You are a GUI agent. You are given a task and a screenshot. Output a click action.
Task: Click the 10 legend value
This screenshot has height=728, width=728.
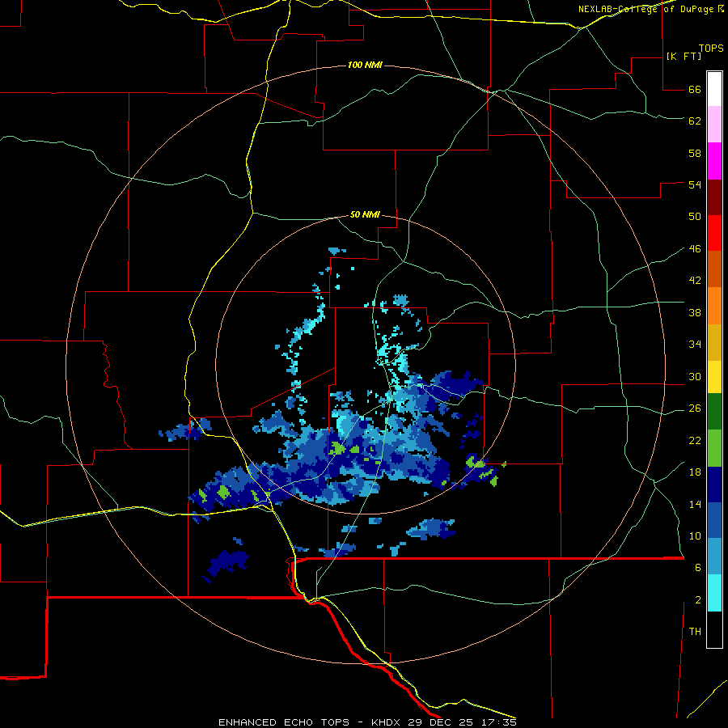pos(695,535)
